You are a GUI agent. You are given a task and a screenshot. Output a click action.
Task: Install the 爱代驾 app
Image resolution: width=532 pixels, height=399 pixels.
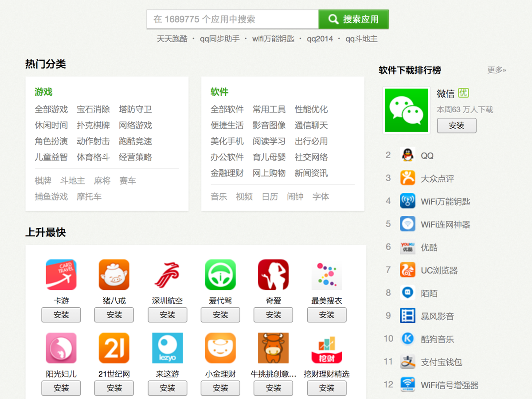coord(220,315)
